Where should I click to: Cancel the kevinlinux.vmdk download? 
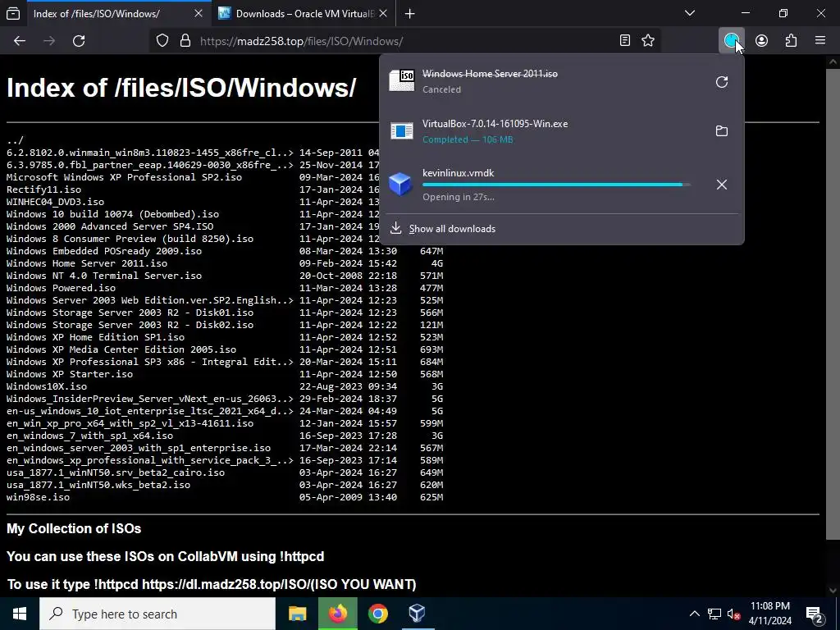(722, 185)
